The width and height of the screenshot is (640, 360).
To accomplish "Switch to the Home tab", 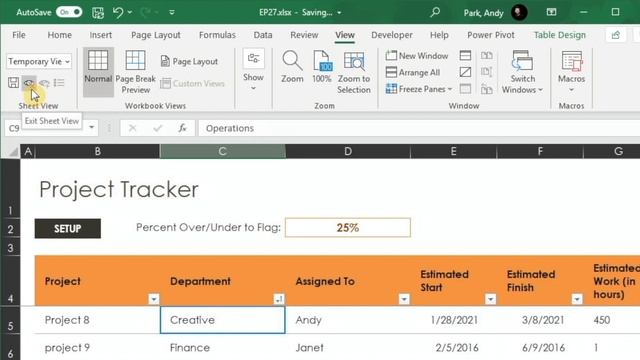I will coord(60,35).
